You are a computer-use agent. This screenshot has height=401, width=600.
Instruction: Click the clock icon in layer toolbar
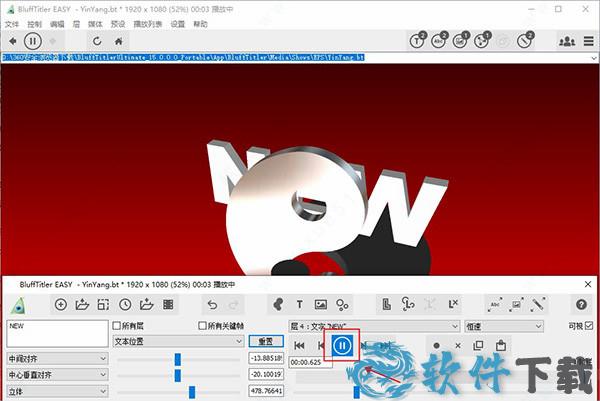pos(125,304)
